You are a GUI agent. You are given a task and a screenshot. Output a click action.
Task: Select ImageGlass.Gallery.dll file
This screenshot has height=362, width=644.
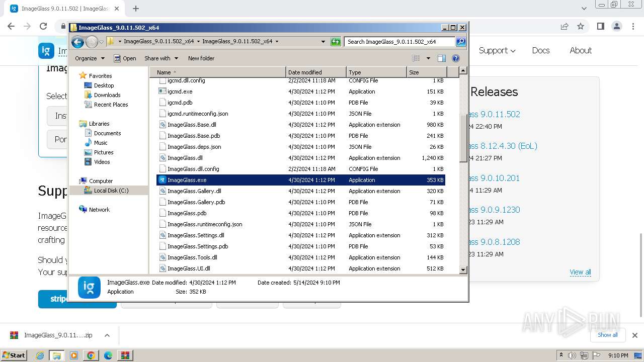click(x=301, y=191)
